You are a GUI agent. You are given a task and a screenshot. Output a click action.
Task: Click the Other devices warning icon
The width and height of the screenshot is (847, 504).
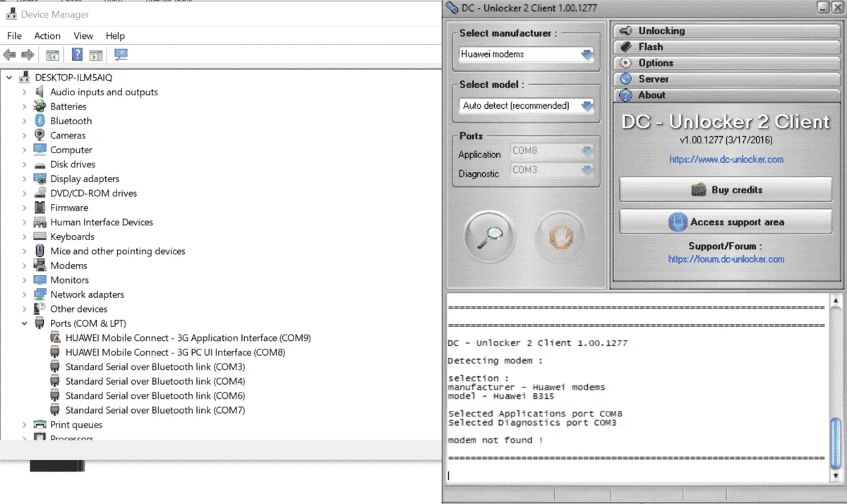40,308
